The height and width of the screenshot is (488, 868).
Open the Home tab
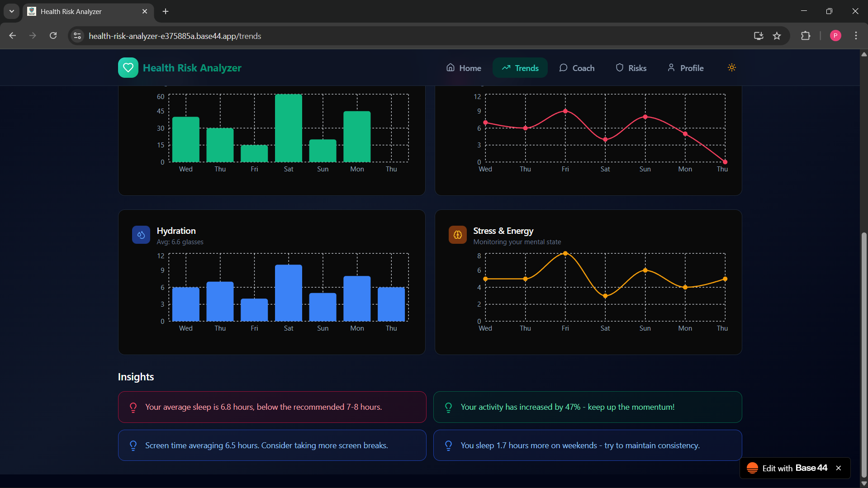[464, 68]
